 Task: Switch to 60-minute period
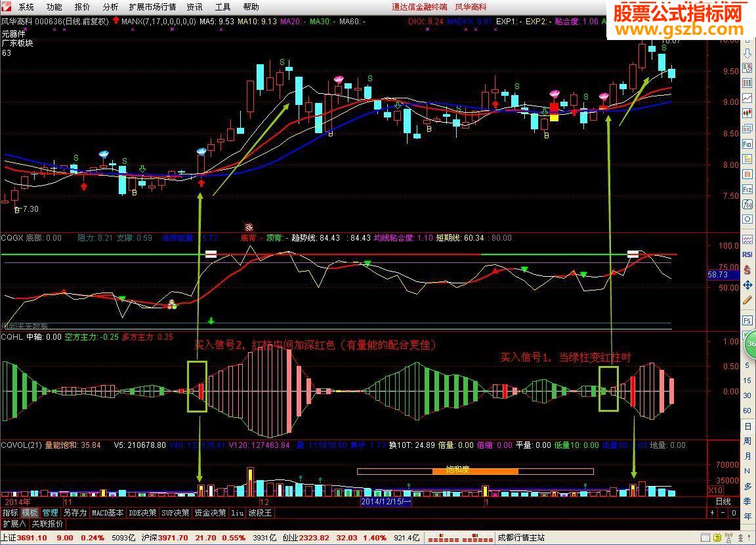(747, 411)
